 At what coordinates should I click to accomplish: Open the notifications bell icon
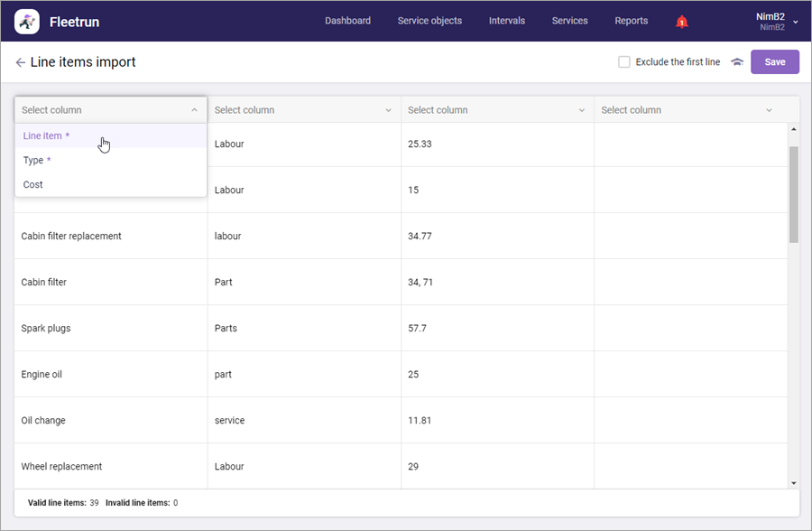pyautogui.click(x=681, y=22)
